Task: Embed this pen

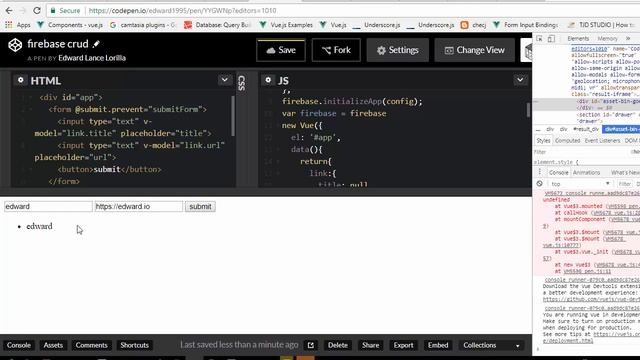Action: point(438,345)
